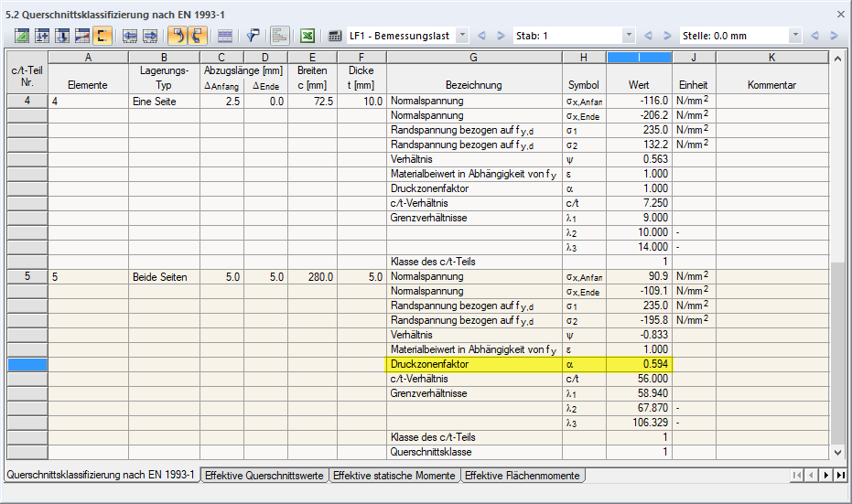The width and height of the screenshot is (852, 504).
Task: Click the table icon with down-plus arrow
Action: (42, 36)
